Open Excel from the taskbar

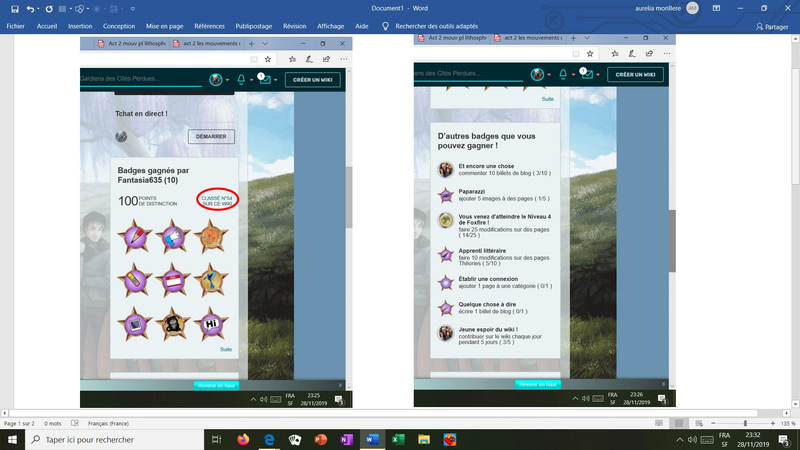(397, 439)
